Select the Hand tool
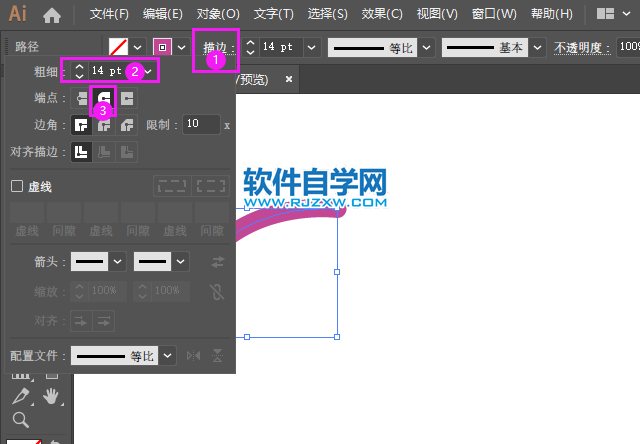 click(x=51, y=396)
